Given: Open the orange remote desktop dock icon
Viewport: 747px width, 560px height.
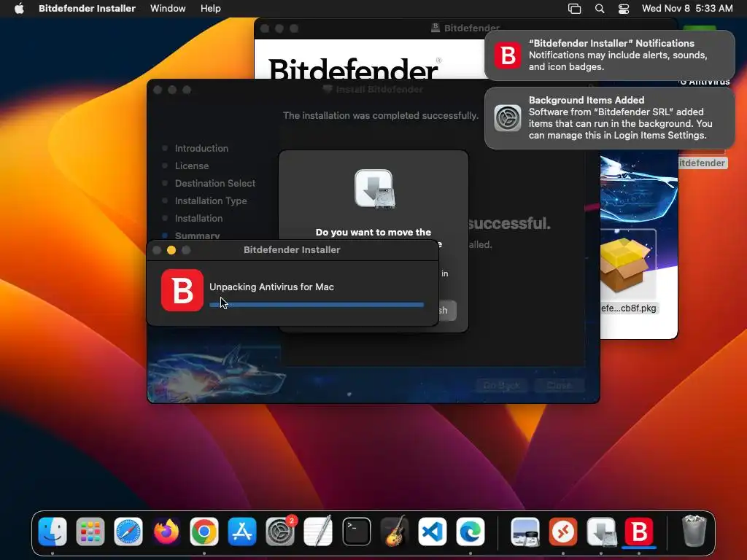Looking at the screenshot, I should tap(563, 532).
